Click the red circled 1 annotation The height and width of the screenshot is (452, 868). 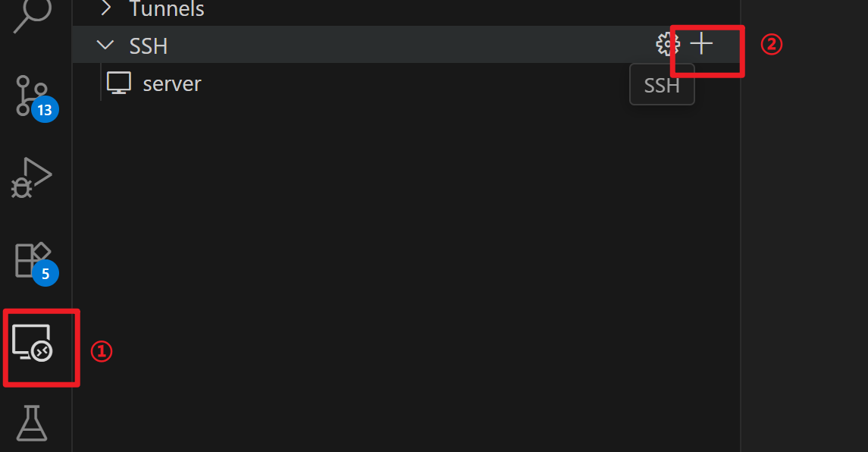[x=102, y=351]
